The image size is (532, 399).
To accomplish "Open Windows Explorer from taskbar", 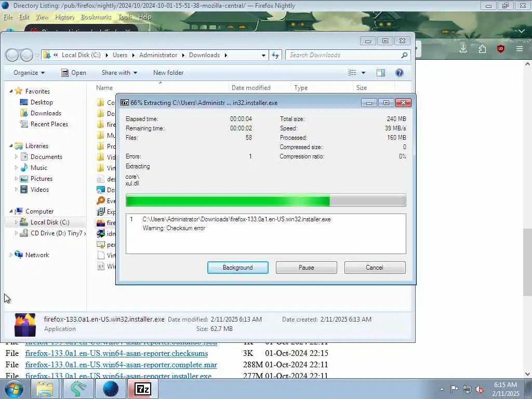I will tap(45, 389).
